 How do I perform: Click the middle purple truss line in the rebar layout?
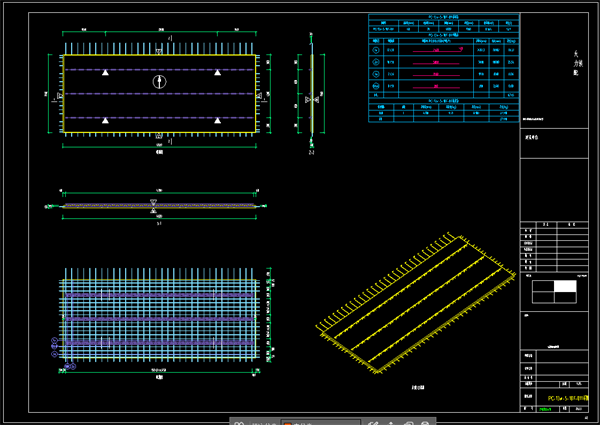tap(159, 319)
